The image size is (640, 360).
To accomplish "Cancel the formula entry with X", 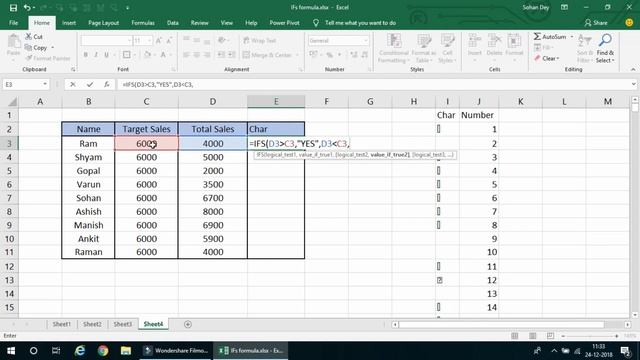I will tap(73, 84).
